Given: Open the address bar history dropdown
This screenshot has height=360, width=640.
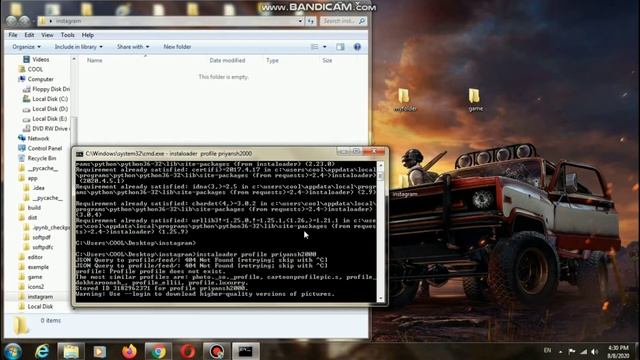Looking at the screenshot, I should (x=300, y=21).
